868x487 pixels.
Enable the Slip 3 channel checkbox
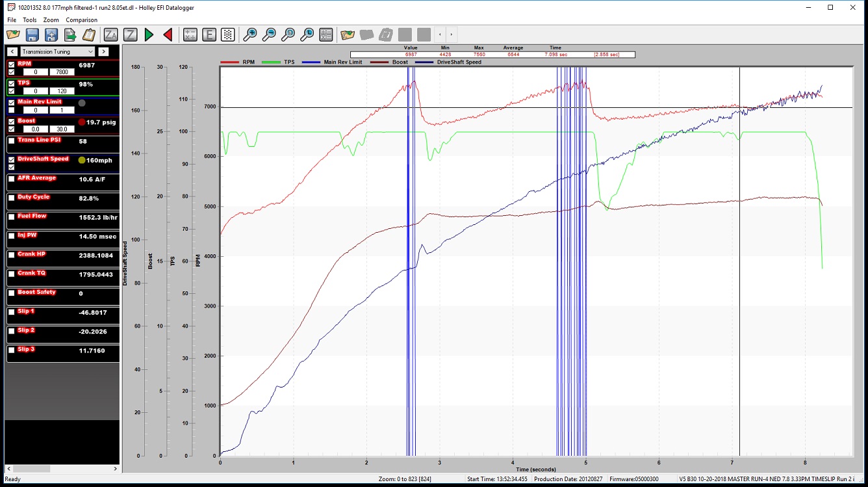(x=12, y=350)
